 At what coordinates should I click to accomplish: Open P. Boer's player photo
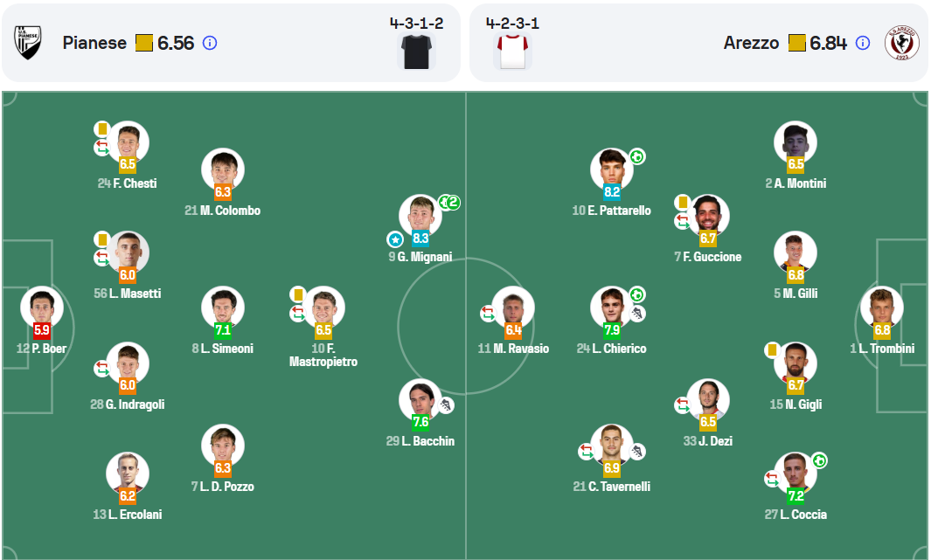pyautogui.click(x=41, y=308)
